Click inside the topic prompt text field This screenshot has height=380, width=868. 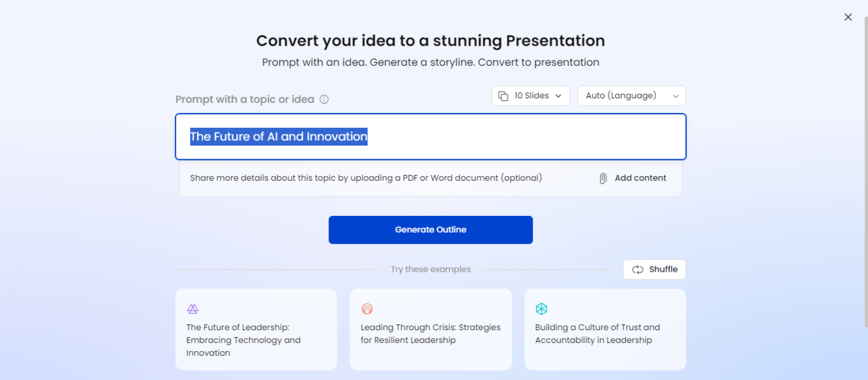431,137
